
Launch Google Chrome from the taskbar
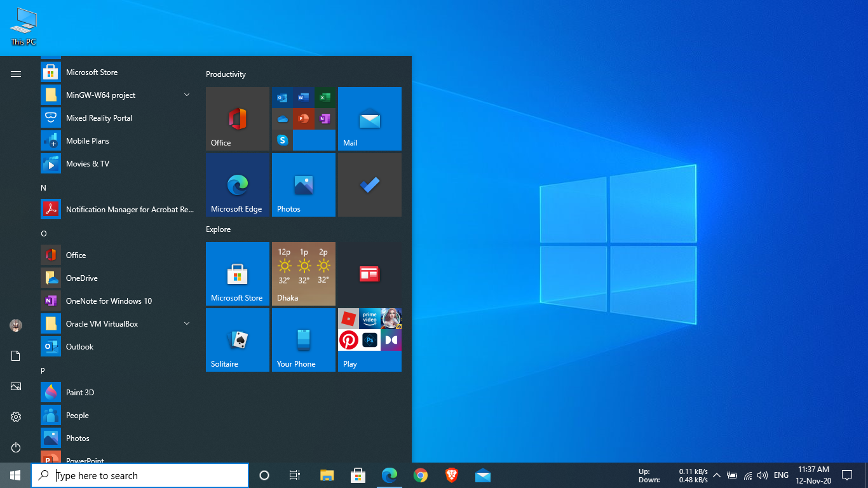pyautogui.click(x=420, y=475)
